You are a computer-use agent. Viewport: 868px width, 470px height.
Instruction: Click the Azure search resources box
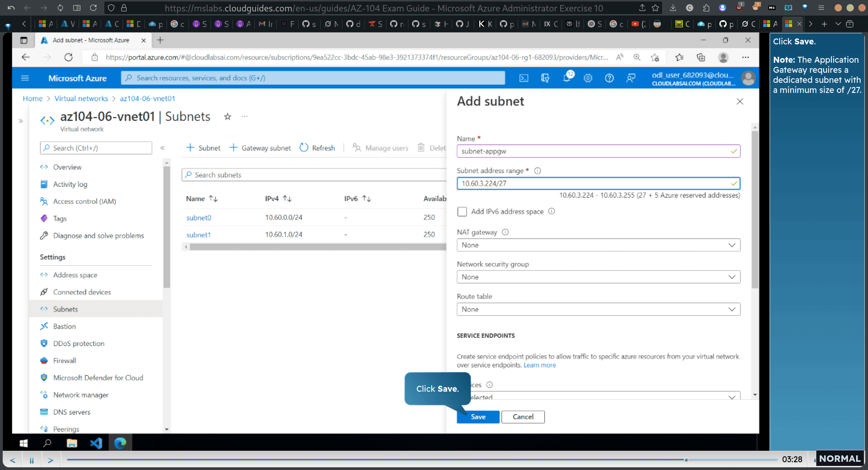click(x=313, y=78)
